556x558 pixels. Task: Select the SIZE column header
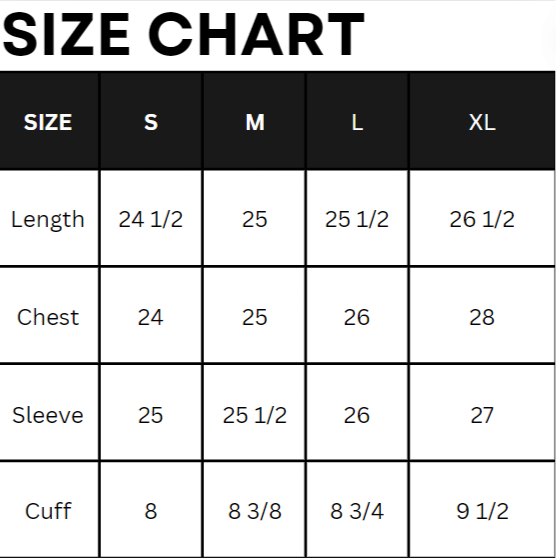(x=48, y=122)
